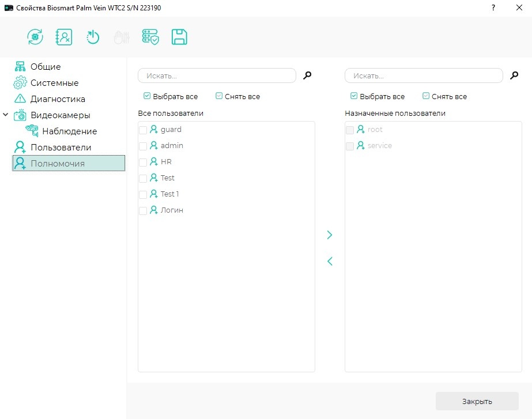Focus the search field above assigned users

tap(424, 76)
